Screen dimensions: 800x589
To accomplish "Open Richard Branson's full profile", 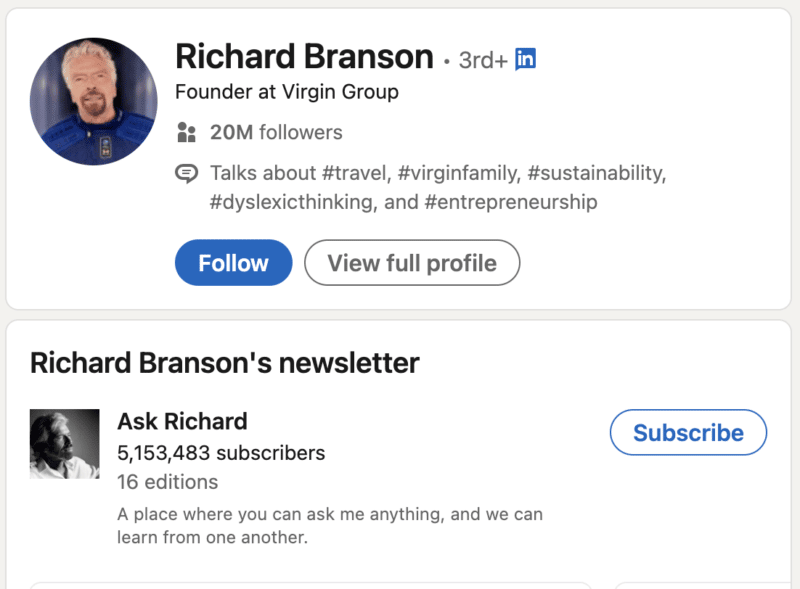I will [411, 262].
